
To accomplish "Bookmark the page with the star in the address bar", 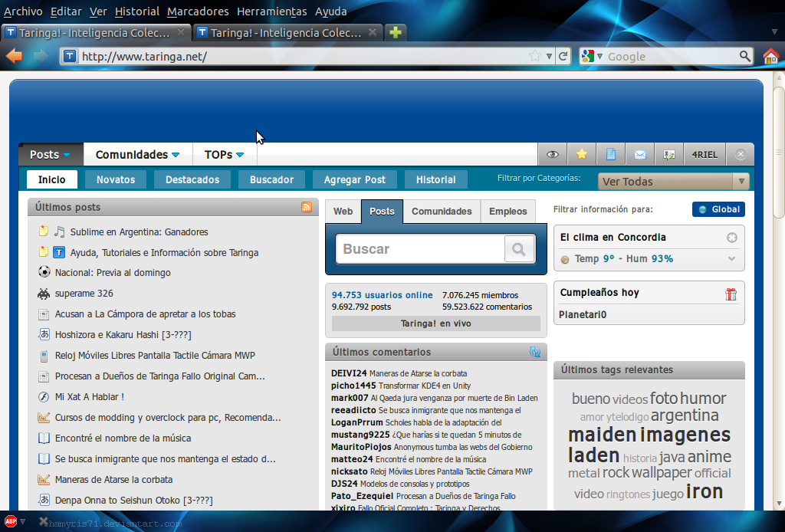I will 534,56.
